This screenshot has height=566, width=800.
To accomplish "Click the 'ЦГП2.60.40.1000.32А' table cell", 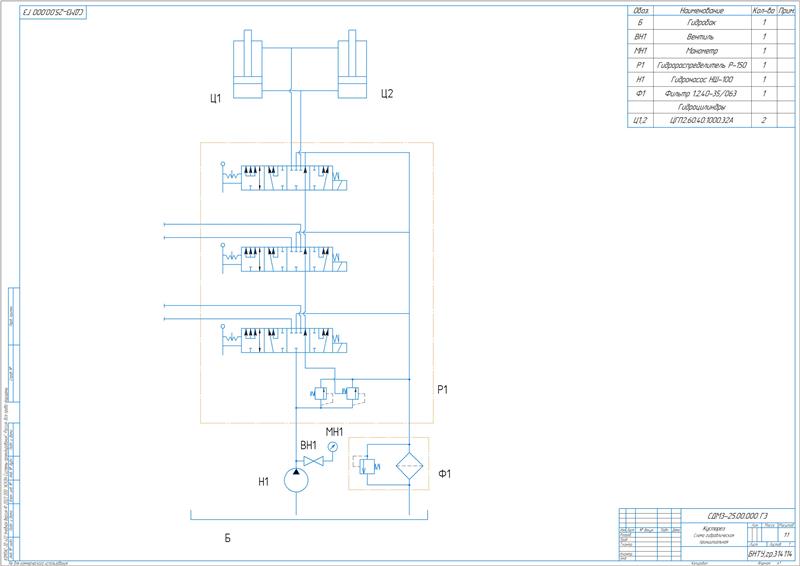I will tap(702, 120).
